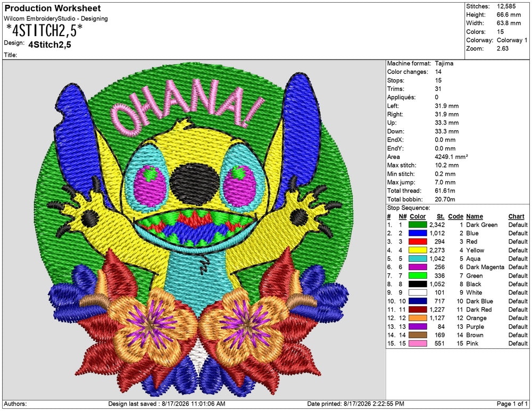Screen dimensions: 532x411
Task: Click the stitches value '12,585'
Action: click(506, 6)
